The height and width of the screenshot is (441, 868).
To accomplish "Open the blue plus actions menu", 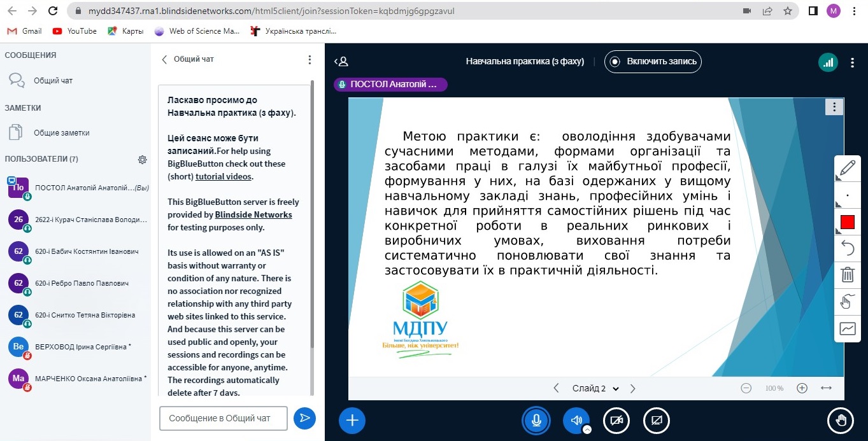I will tap(352, 420).
